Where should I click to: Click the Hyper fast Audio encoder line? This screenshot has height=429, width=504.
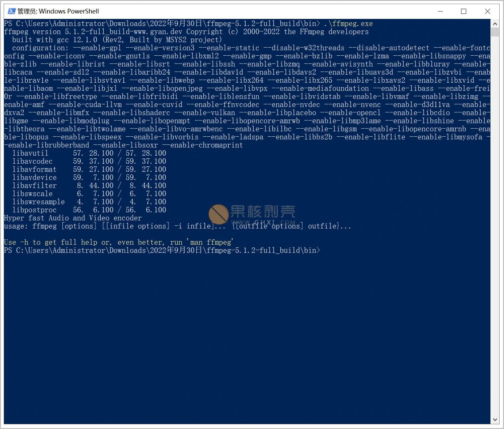(72, 218)
